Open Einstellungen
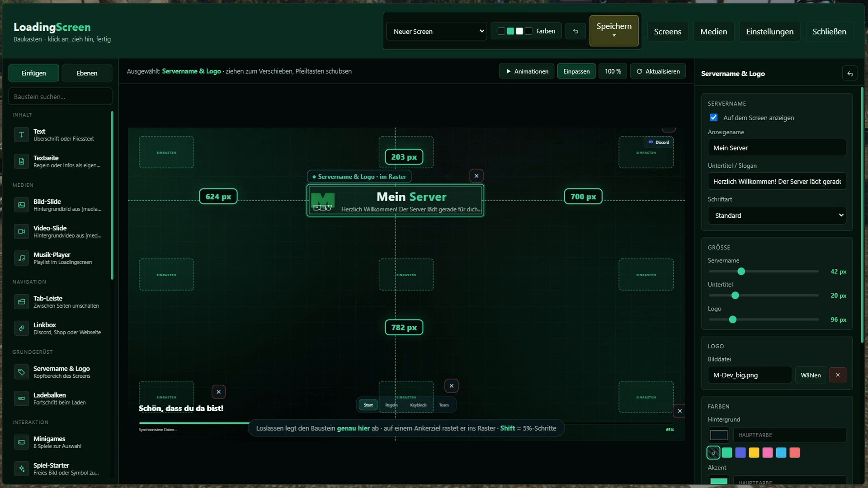 [770, 32]
